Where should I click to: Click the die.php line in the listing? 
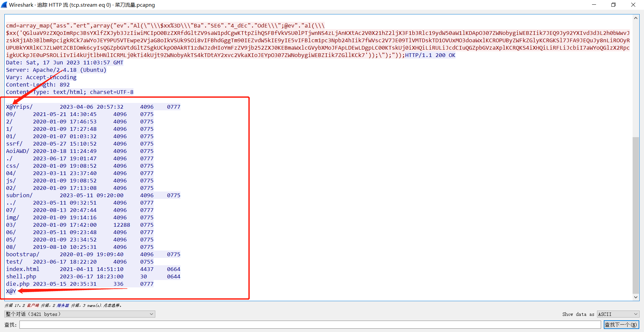(18, 284)
